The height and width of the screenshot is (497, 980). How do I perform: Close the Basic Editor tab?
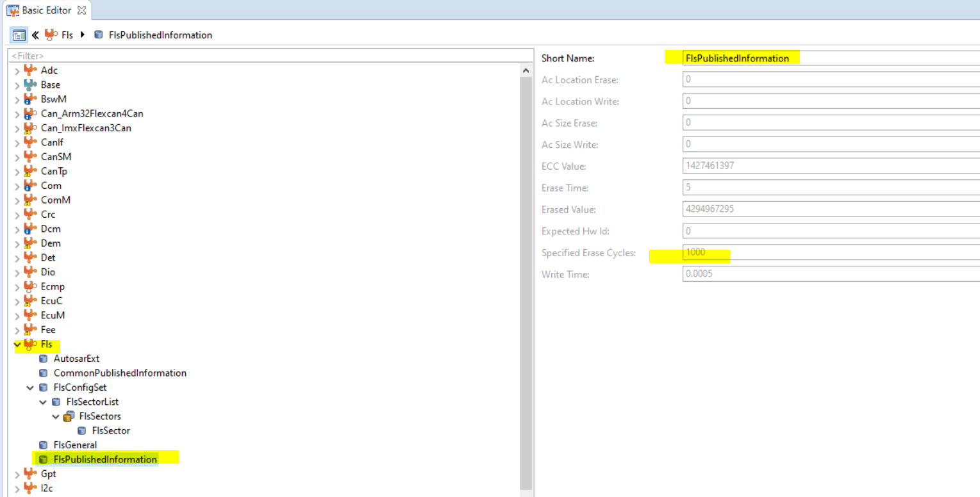click(81, 10)
